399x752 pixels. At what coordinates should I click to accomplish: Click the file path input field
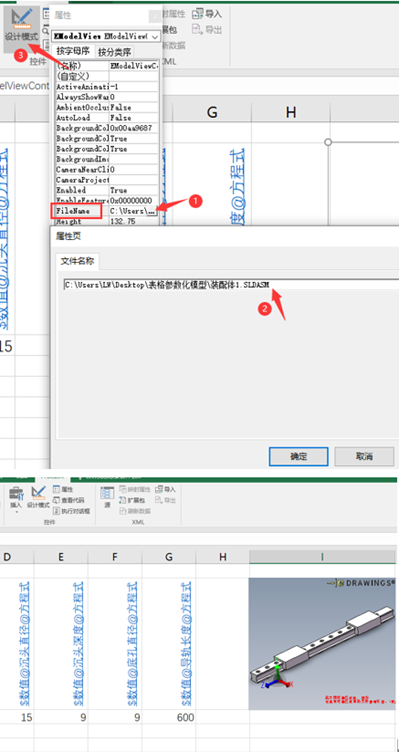coord(231,284)
